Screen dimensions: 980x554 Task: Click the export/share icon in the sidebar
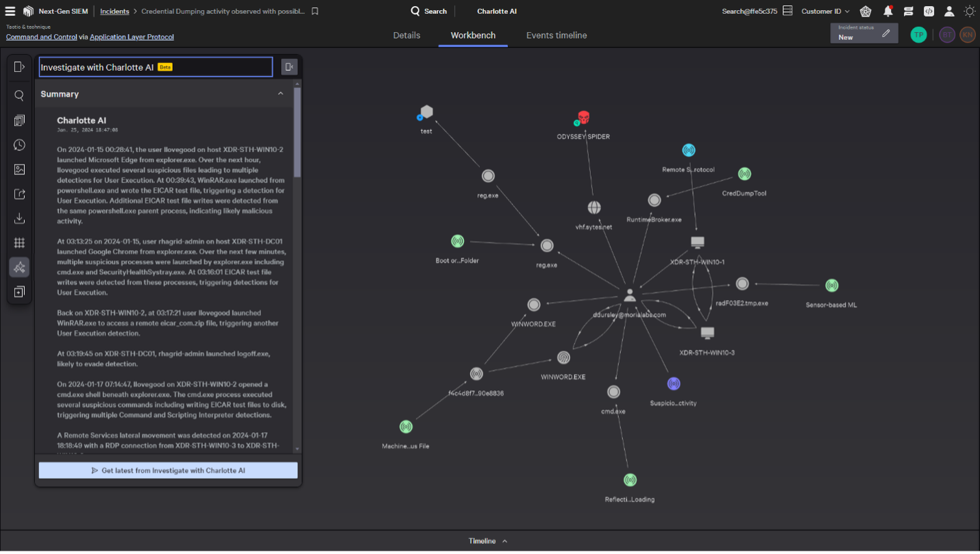(x=19, y=194)
